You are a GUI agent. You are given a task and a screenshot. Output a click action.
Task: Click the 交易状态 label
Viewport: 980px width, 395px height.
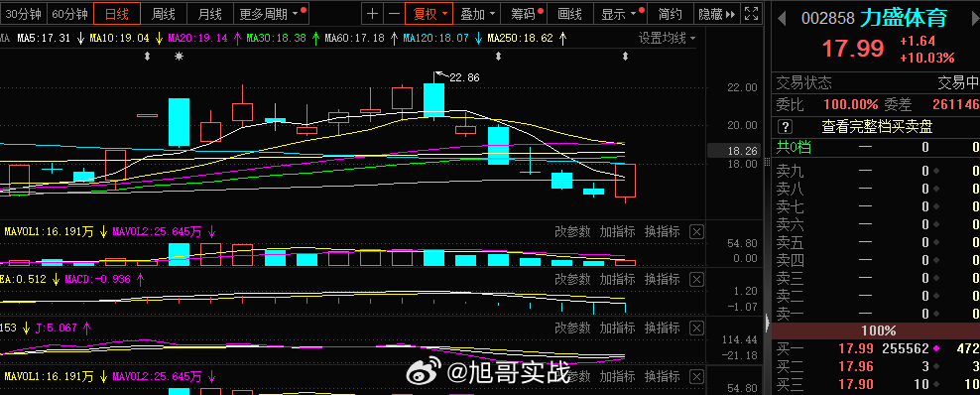(803, 83)
